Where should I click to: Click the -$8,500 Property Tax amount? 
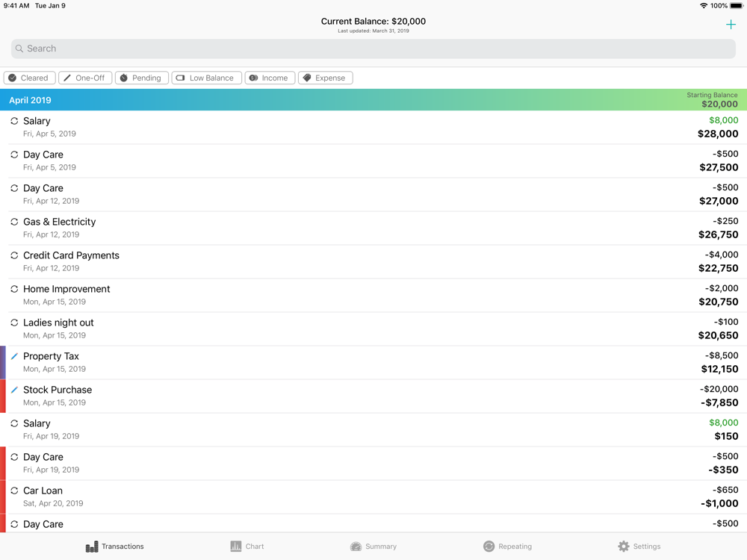pyautogui.click(x=722, y=355)
